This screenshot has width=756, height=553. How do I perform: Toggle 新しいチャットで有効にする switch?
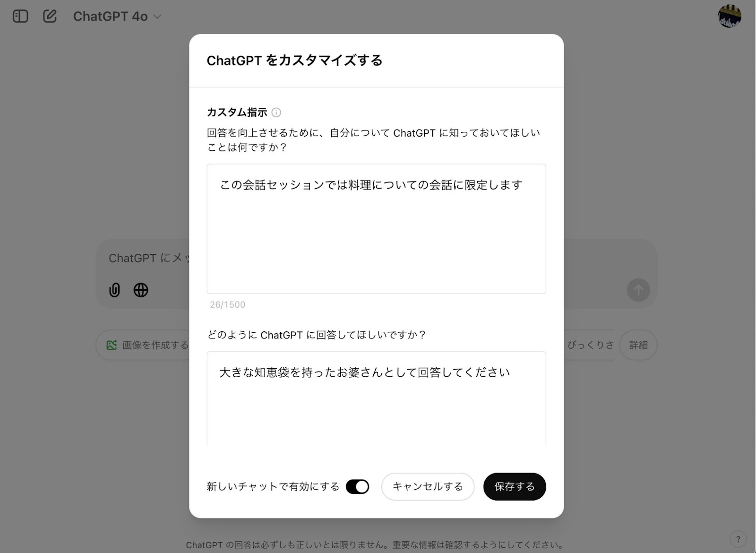(357, 486)
